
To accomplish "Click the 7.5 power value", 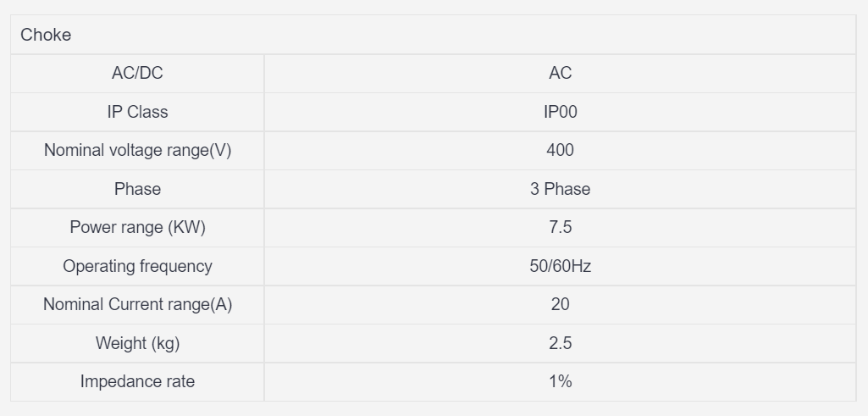I will [560, 227].
